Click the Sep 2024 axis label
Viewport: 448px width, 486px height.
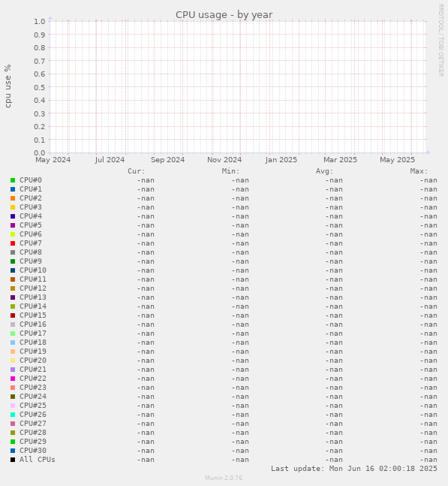point(167,160)
